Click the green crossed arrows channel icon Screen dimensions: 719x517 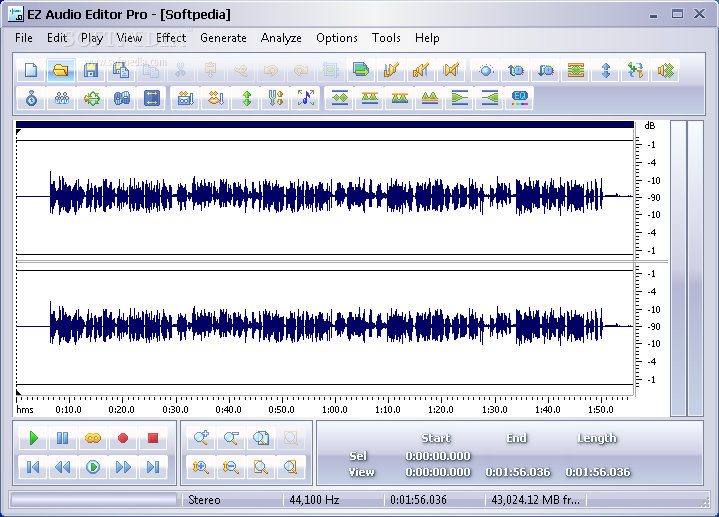coord(636,70)
